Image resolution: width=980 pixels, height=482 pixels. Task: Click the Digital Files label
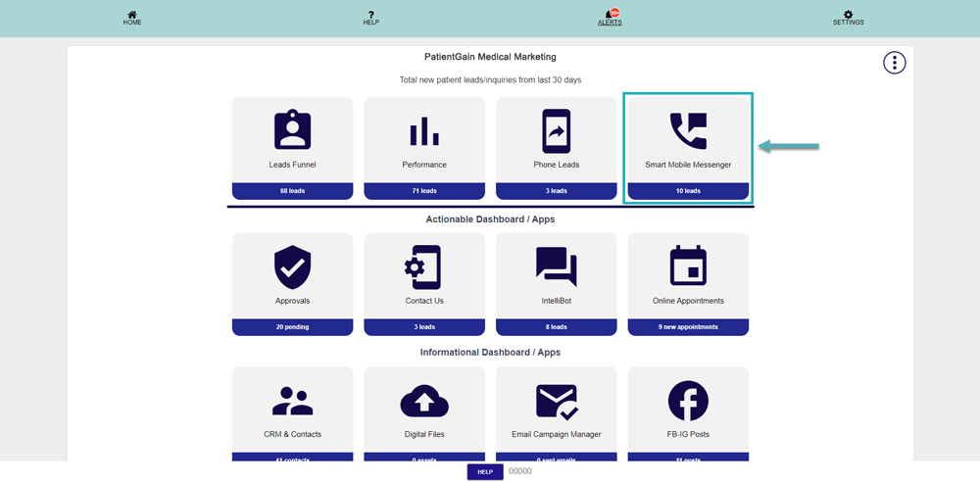point(424,434)
